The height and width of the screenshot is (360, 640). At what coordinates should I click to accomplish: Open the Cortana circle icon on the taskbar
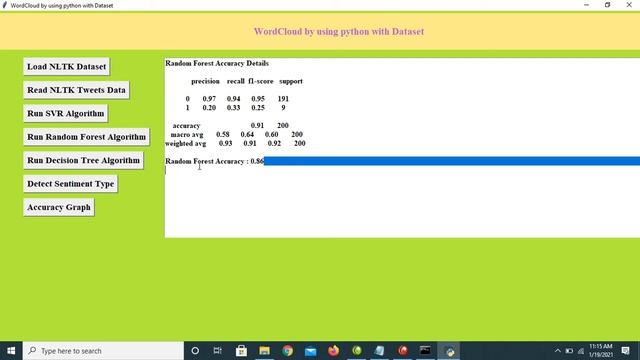click(x=195, y=351)
